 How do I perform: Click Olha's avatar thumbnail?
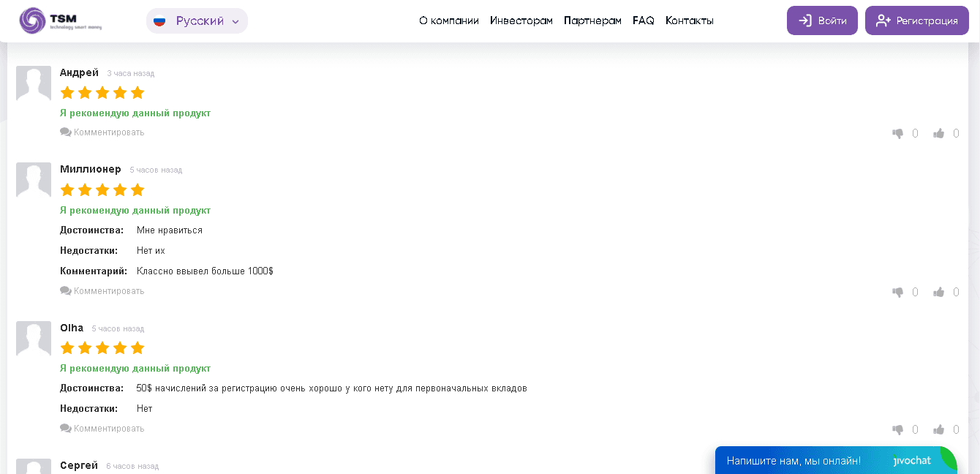click(34, 339)
